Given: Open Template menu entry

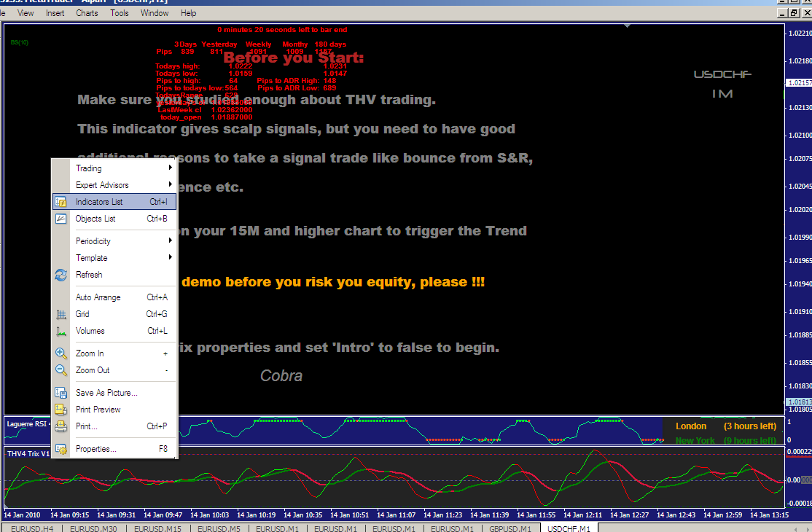Looking at the screenshot, I should 114,258.
